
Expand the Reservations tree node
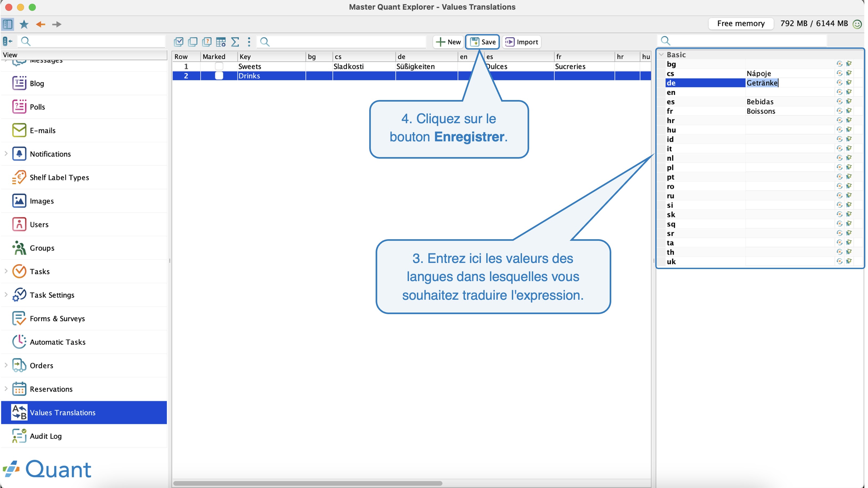pos(6,389)
